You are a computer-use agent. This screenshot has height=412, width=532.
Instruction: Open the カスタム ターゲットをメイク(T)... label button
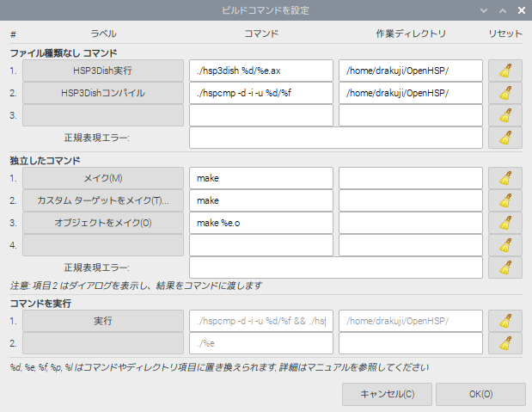coord(103,200)
